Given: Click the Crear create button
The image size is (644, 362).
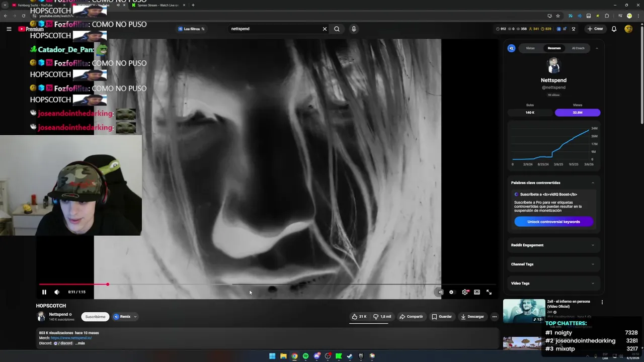Looking at the screenshot, I should coord(595,29).
